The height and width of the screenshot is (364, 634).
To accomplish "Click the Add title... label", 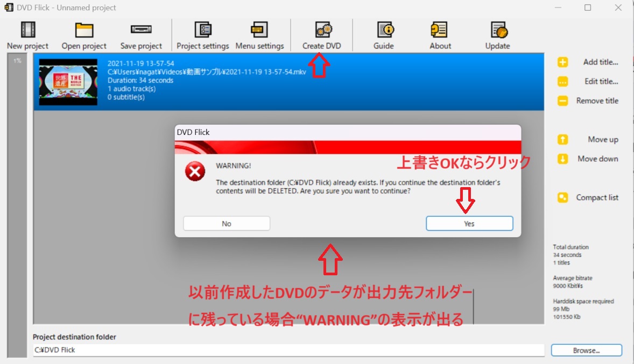I will pos(601,62).
